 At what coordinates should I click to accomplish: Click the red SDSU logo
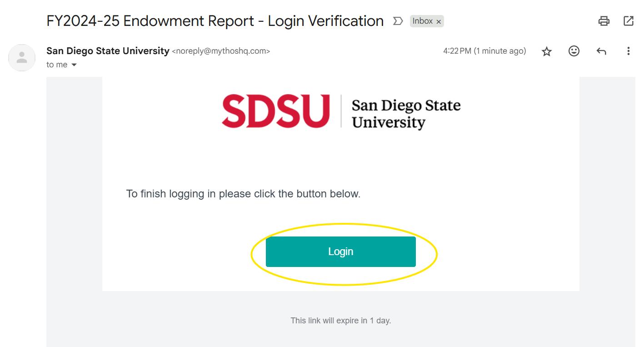pos(276,111)
